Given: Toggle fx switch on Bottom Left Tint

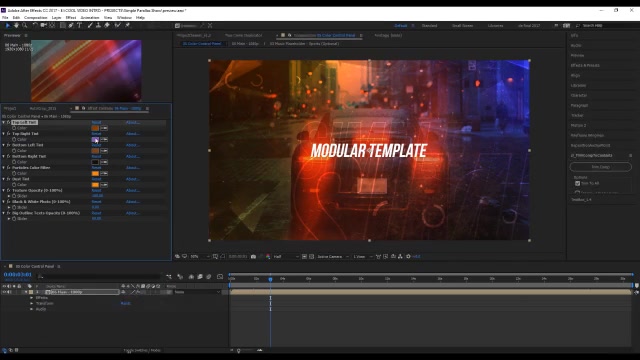Looking at the screenshot, I should tap(9, 145).
